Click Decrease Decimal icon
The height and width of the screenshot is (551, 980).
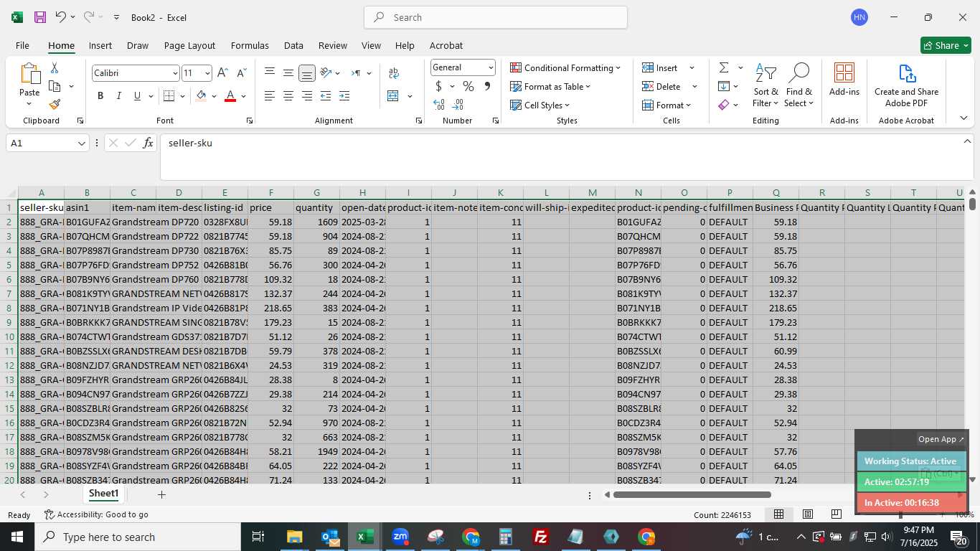[458, 105]
